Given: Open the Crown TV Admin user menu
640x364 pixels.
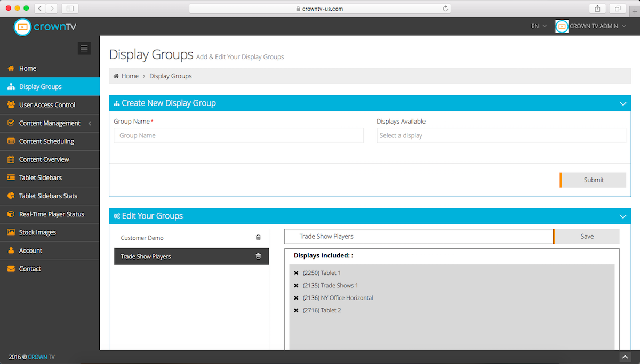Looking at the screenshot, I should [x=591, y=26].
